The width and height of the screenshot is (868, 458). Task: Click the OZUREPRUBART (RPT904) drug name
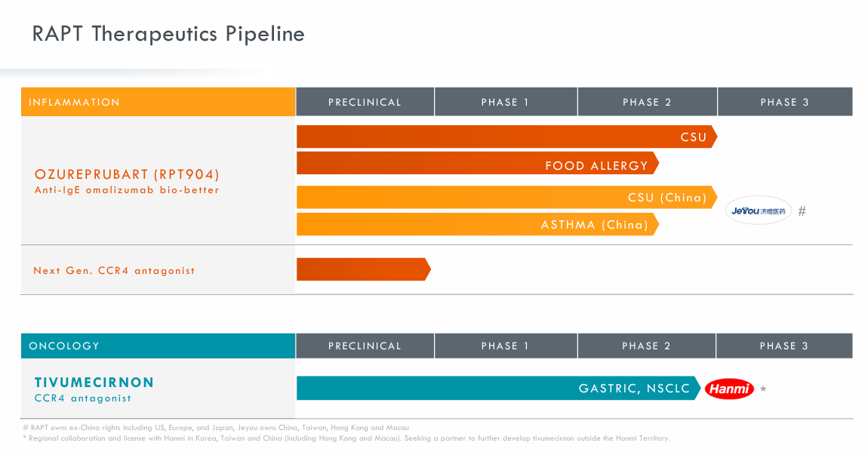pos(127,174)
